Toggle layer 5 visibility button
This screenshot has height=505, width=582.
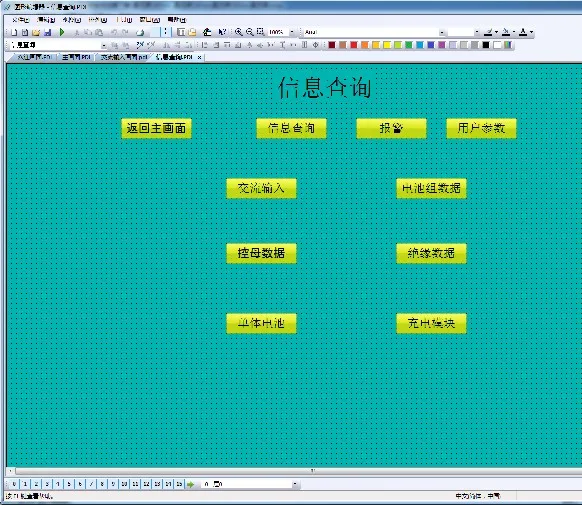click(x=69, y=484)
